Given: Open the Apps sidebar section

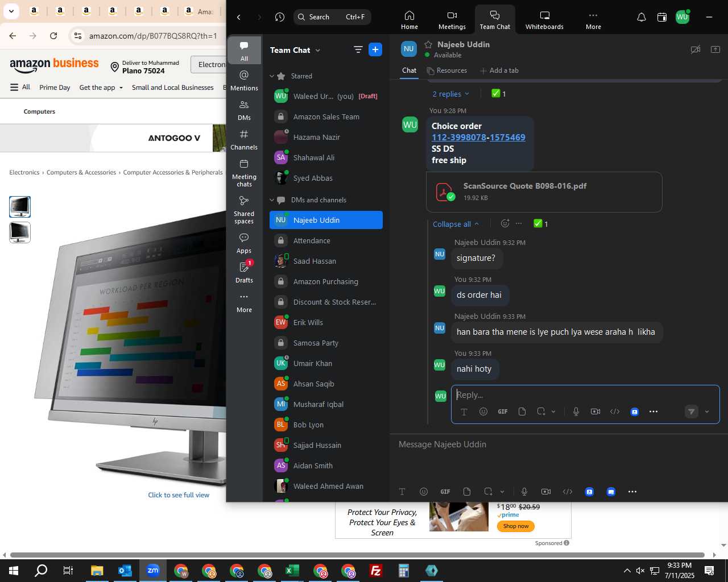Looking at the screenshot, I should tap(244, 243).
